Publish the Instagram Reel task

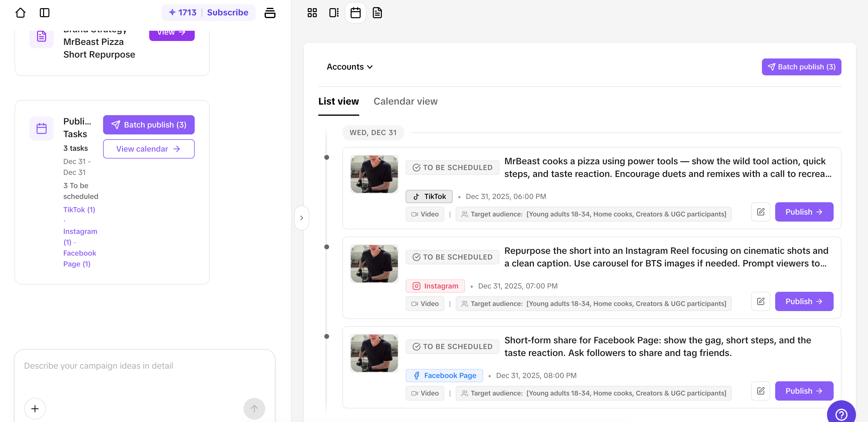coord(804,301)
